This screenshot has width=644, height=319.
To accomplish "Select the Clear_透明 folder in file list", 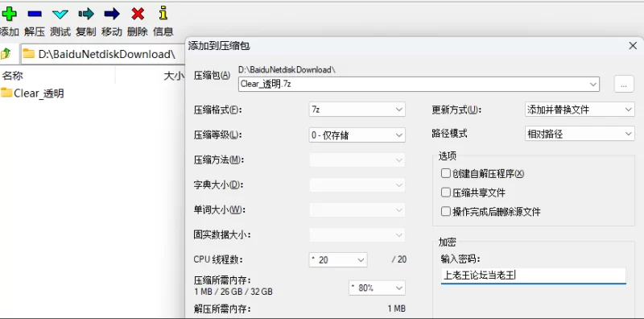I will tap(32, 93).
